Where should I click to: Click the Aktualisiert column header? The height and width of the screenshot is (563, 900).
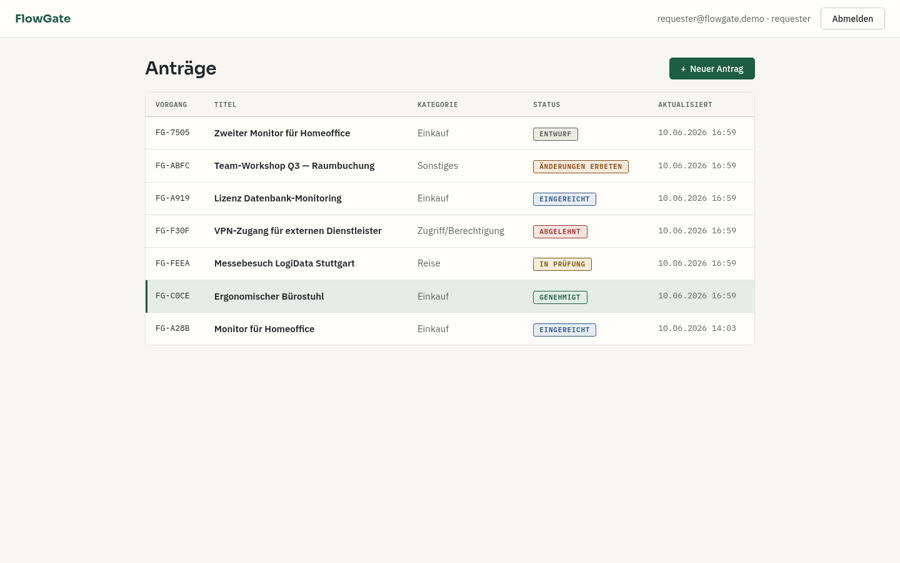[x=685, y=104]
